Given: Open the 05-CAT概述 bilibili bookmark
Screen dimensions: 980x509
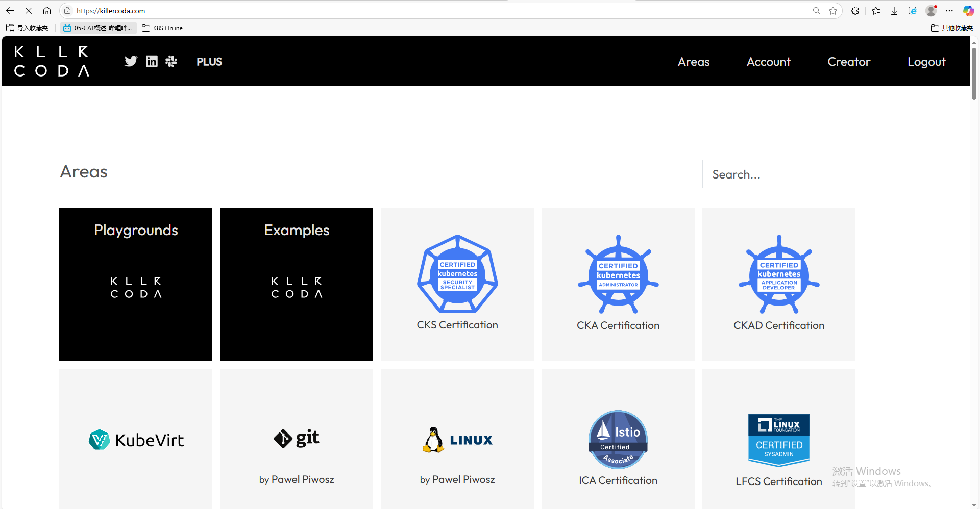Looking at the screenshot, I should (98, 28).
